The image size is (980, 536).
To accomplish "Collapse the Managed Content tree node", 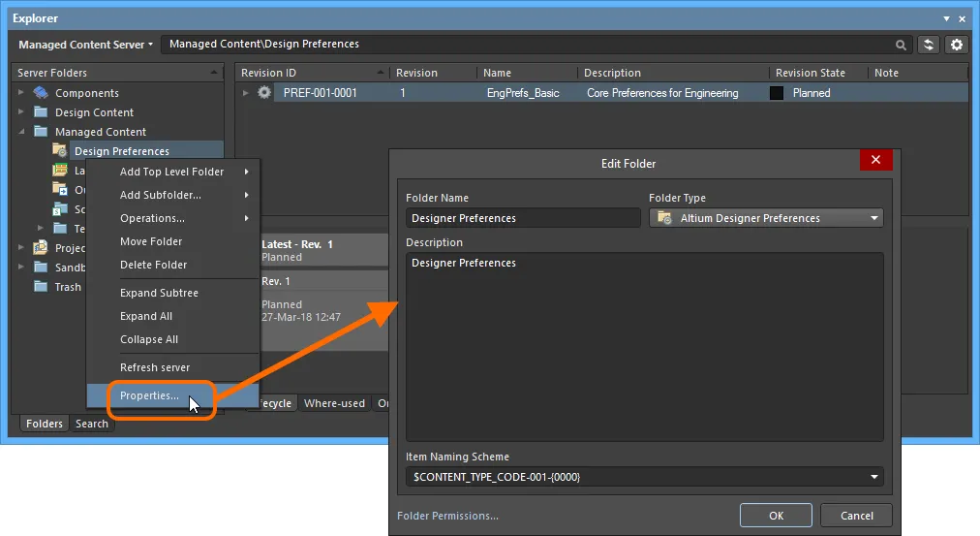I will (21, 132).
